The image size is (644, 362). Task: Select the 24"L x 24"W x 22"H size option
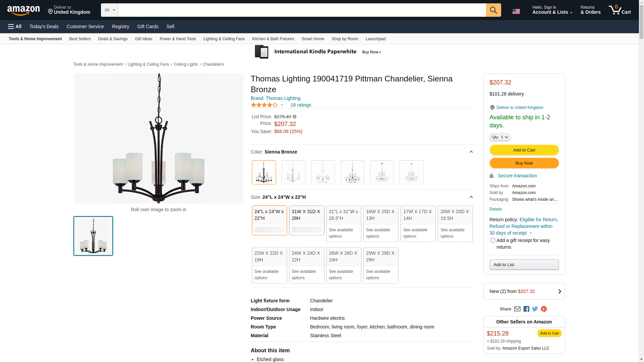(269, 220)
